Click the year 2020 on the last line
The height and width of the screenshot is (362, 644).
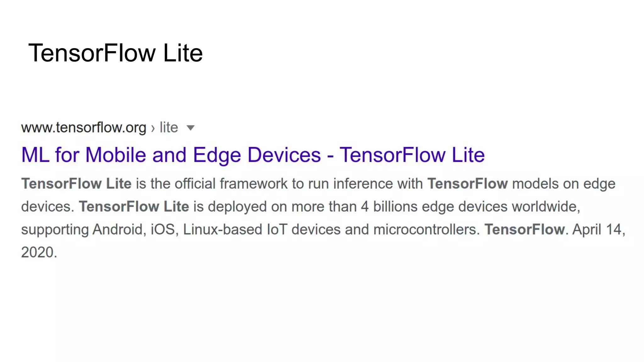pos(37,252)
